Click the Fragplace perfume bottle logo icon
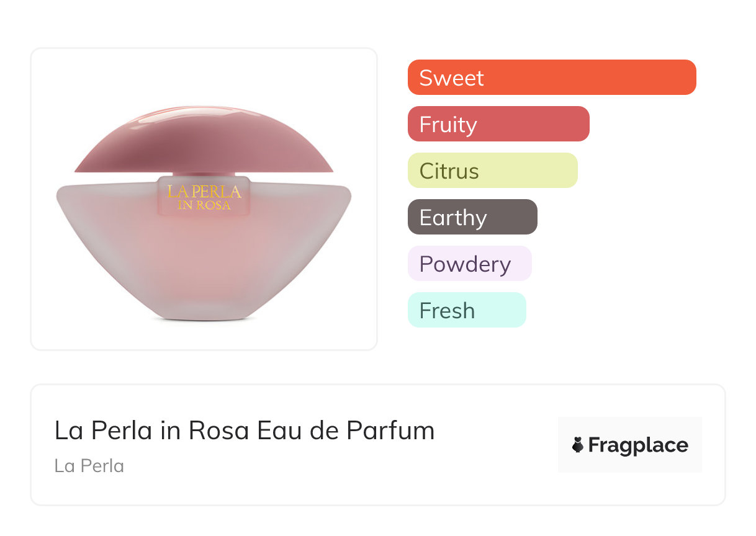This screenshot has width=756, height=536. pos(578,445)
